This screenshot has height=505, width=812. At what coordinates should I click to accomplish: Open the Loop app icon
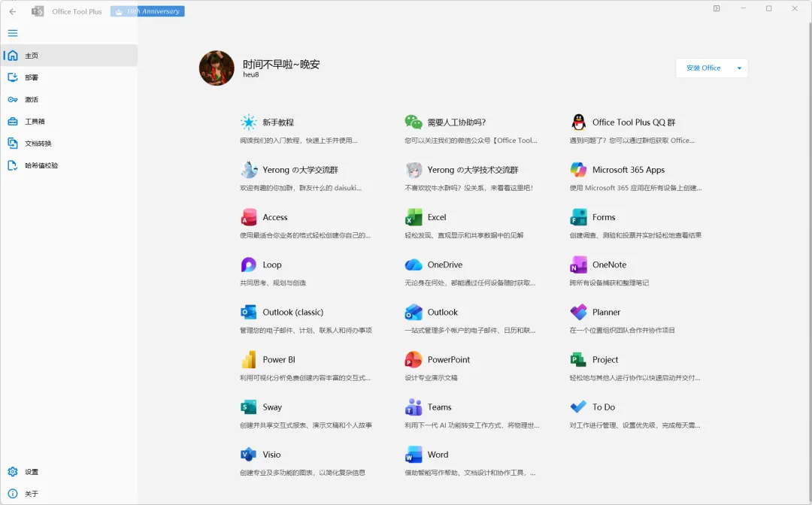pyautogui.click(x=249, y=265)
